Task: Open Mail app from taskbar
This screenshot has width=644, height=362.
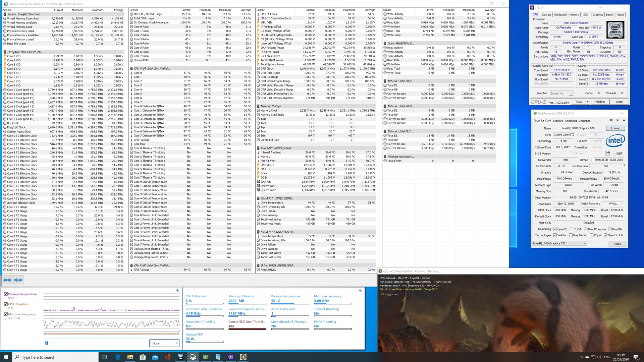Action: pos(155,357)
